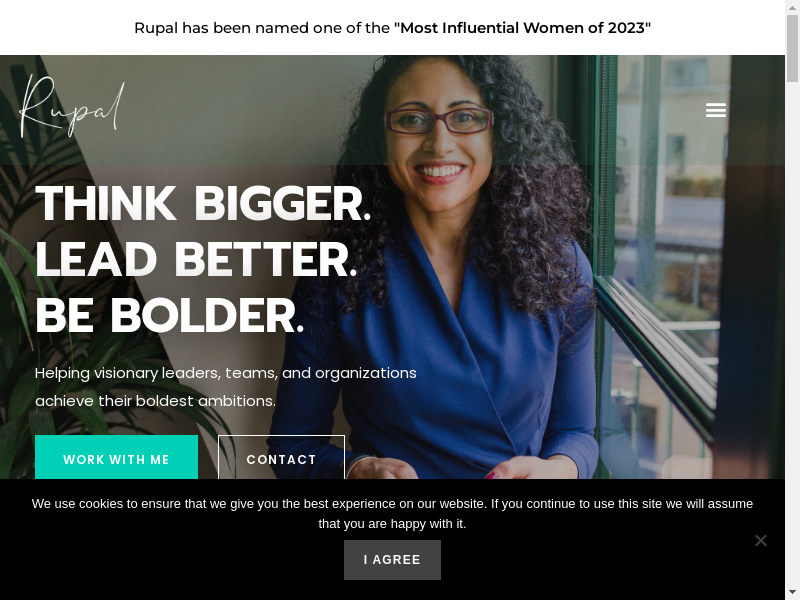800x600 pixels.
Task: Click the Helping visionary leaders subtitle text
Action: 226,387
